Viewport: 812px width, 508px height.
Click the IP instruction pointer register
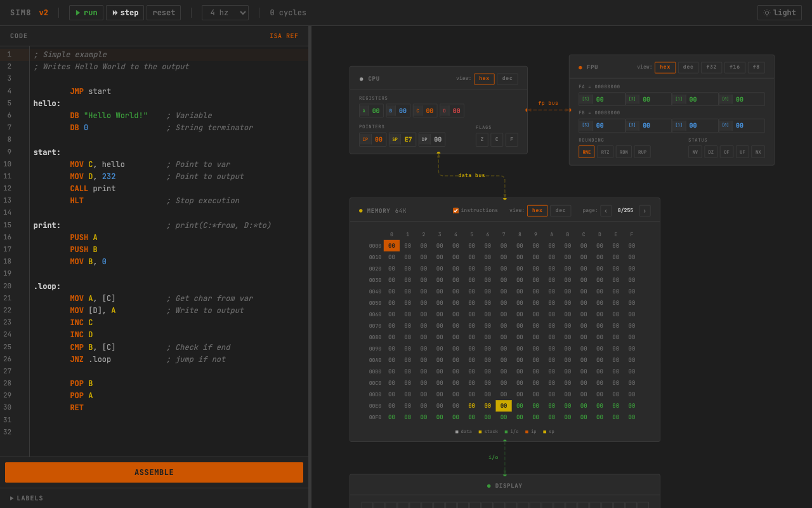(372, 140)
